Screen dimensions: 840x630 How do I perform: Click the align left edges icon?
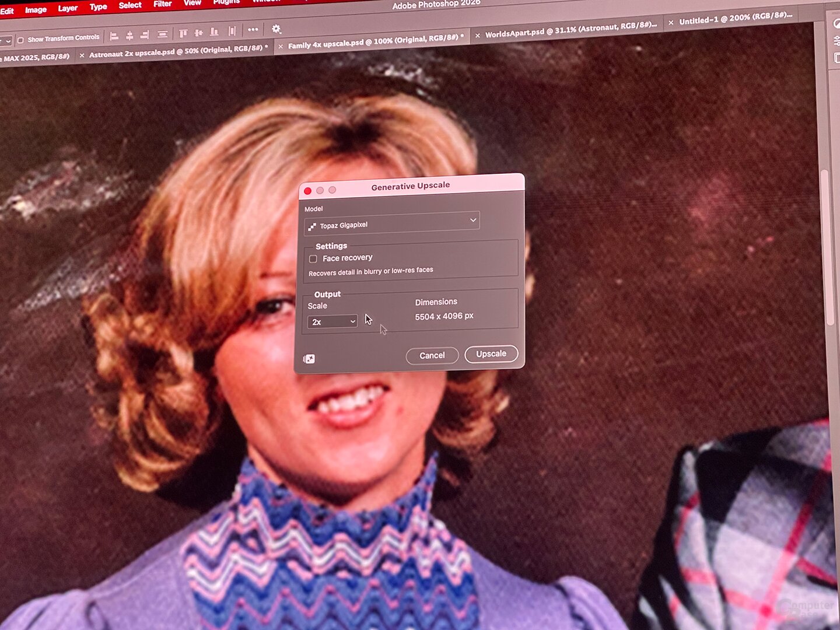(114, 36)
